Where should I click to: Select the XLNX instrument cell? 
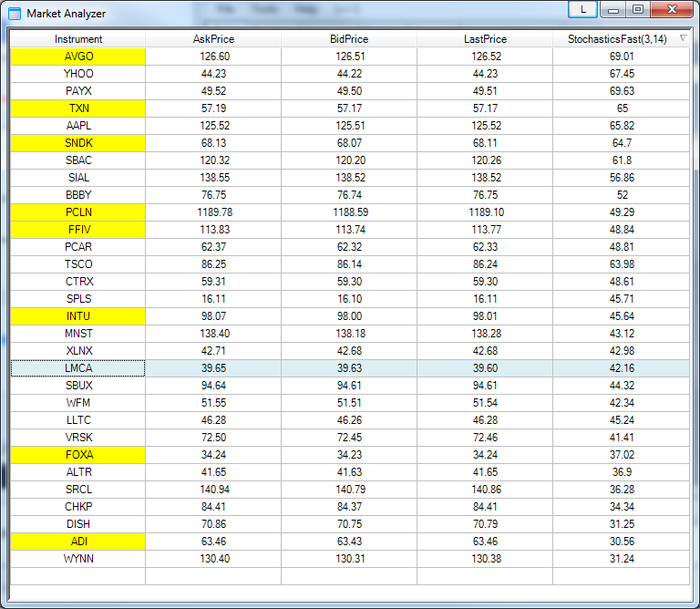coord(78,351)
